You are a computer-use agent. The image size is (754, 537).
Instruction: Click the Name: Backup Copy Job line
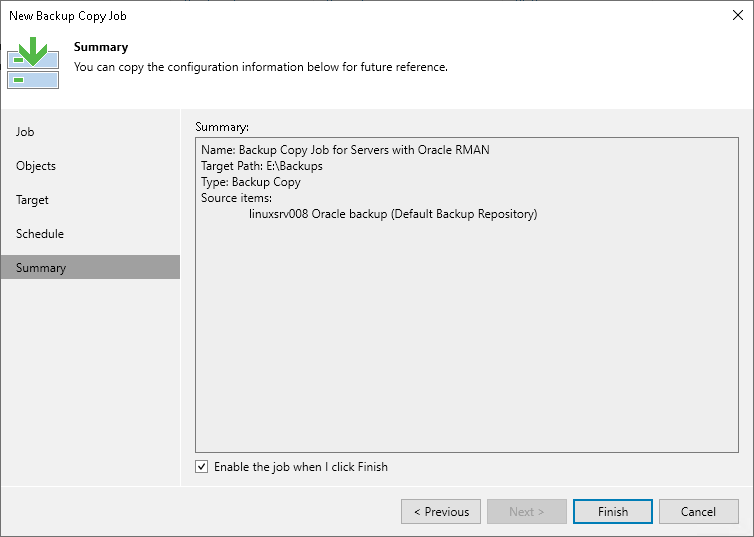(345, 150)
